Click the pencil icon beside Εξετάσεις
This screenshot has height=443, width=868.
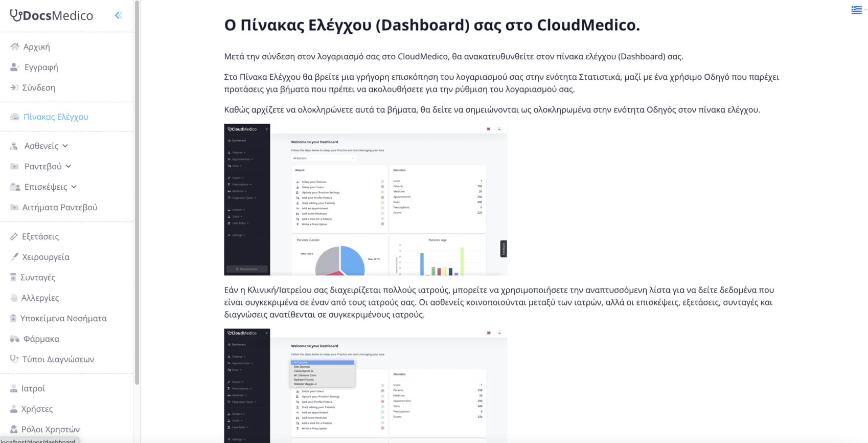14,236
